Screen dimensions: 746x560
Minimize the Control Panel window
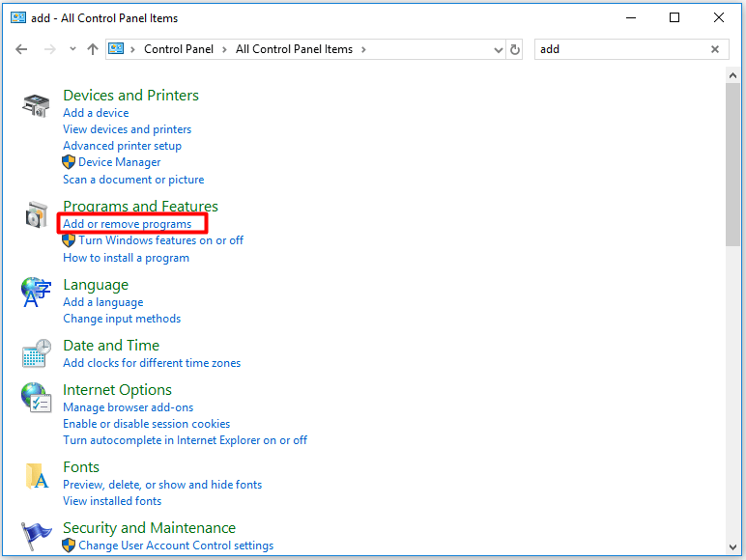[631, 18]
